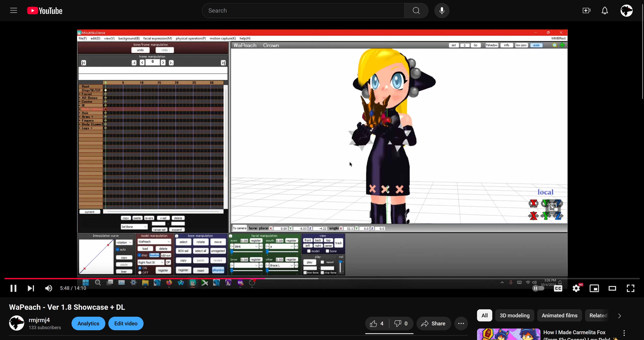Open rmjrmj4 channel avatar below the video
This screenshot has height=340, width=644.
coord(17,323)
